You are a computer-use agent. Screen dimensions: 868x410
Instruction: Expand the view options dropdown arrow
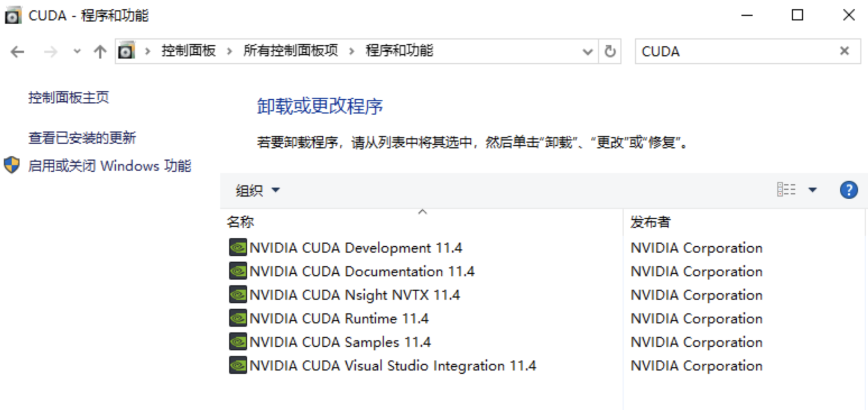pyautogui.click(x=813, y=190)
